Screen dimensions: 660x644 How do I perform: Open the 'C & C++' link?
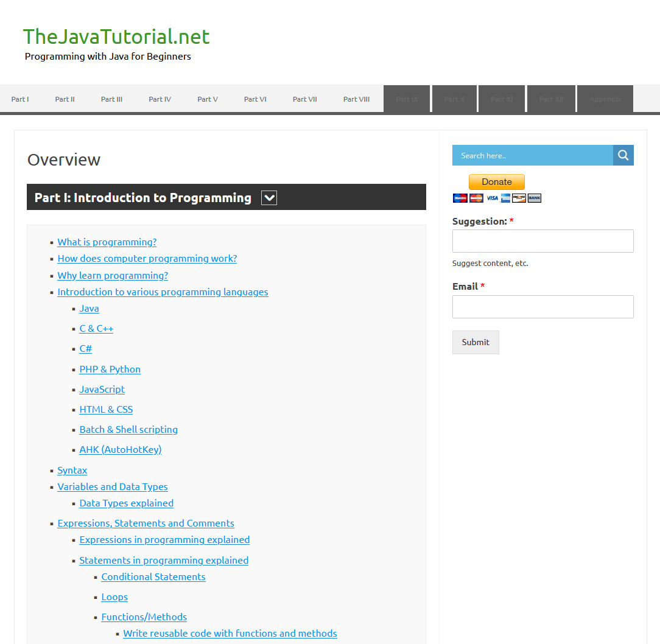coord(96,328)
